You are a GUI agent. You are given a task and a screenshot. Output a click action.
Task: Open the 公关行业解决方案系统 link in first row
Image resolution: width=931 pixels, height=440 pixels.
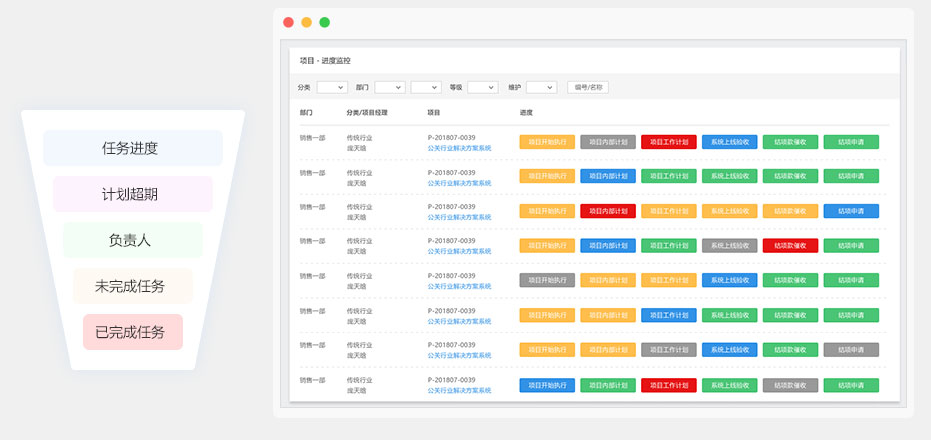459,148
